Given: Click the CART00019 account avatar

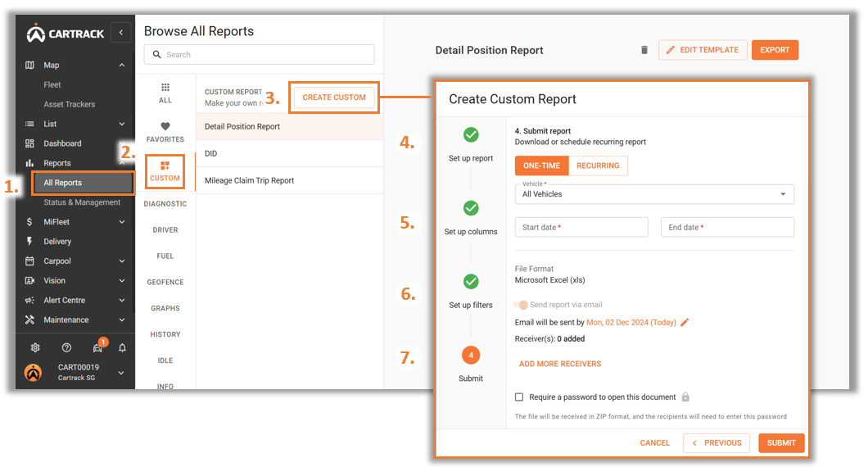Looking at the screenshot, I should tap(34, 372).
